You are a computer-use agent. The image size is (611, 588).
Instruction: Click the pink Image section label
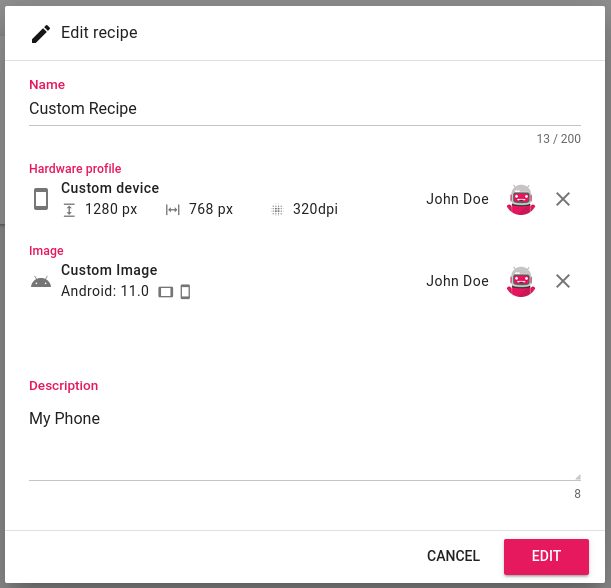[46, 251]
